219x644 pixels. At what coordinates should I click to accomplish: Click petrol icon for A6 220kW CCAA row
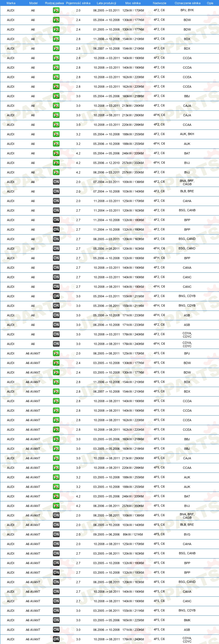coord(56,125)
